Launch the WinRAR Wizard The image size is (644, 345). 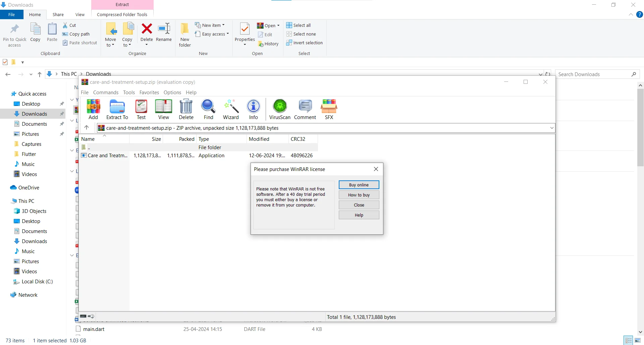(231, 109)
